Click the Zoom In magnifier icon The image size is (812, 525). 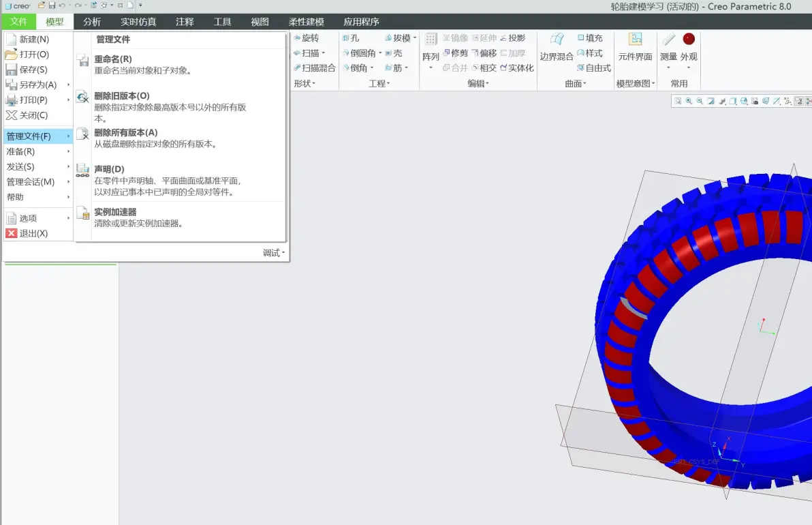pyautogui.click(x=689, y=101)
